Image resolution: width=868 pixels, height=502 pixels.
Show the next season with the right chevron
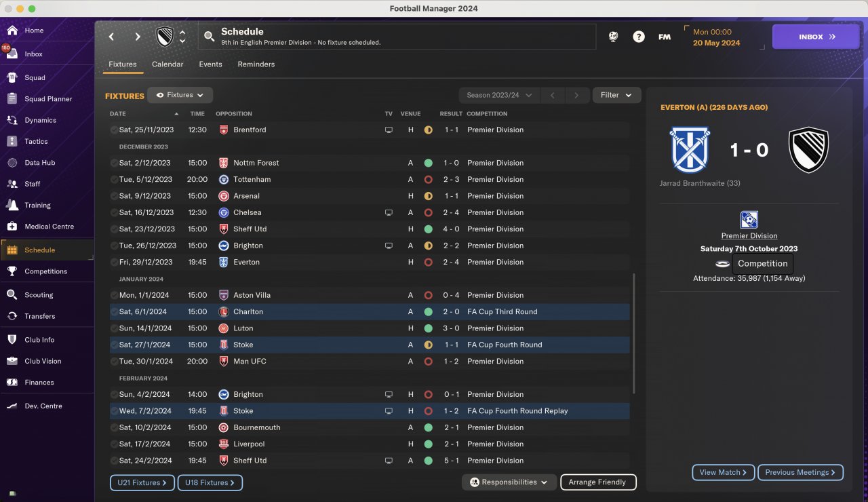[576, 95]
